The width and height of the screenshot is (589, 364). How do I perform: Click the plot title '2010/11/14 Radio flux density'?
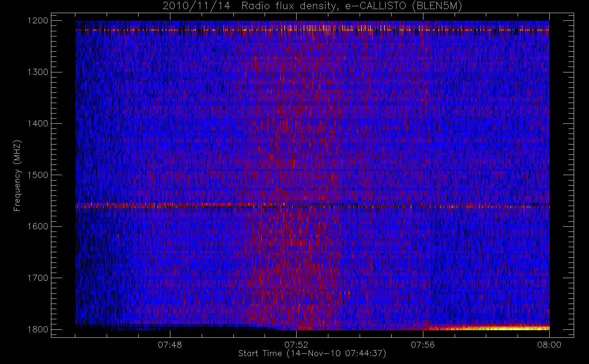[x=312, y=6]
